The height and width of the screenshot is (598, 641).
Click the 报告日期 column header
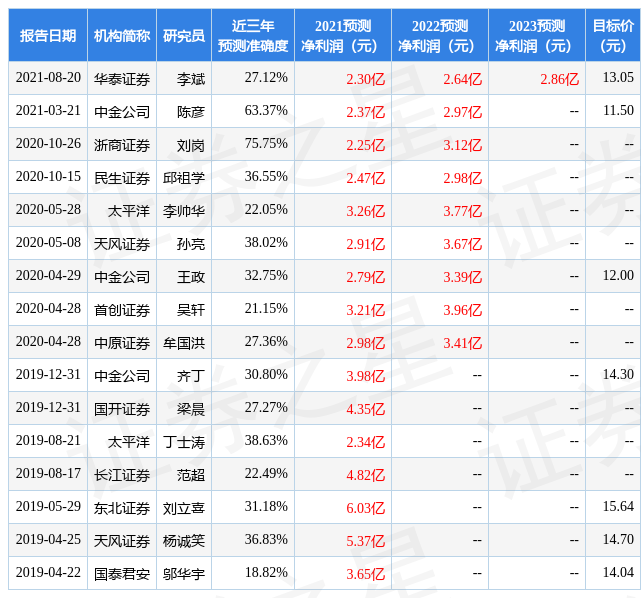[48, 36]
